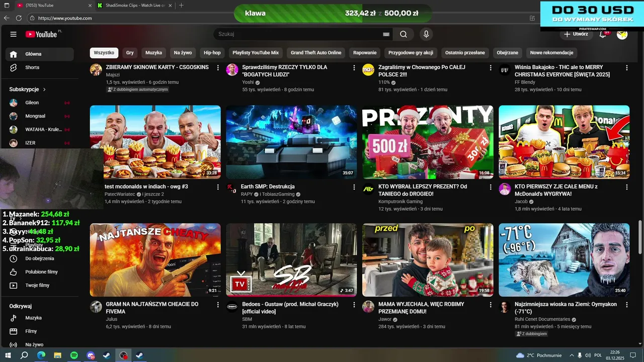Screen dimensions: 644x362
Task: Click the Ruhi Cenet Documentaries avatar
Action: click(x=505, y=307)
